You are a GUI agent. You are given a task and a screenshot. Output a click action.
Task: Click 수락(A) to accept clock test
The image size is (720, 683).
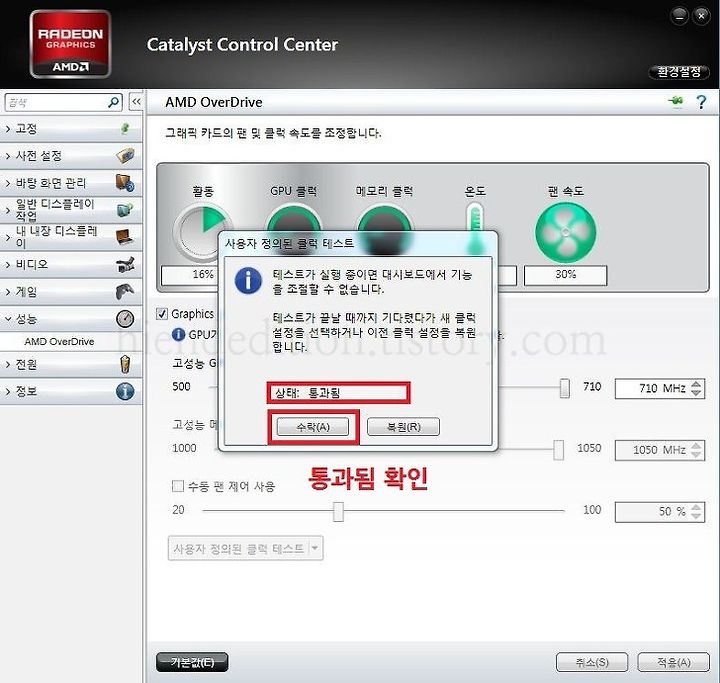coord(313,427)
